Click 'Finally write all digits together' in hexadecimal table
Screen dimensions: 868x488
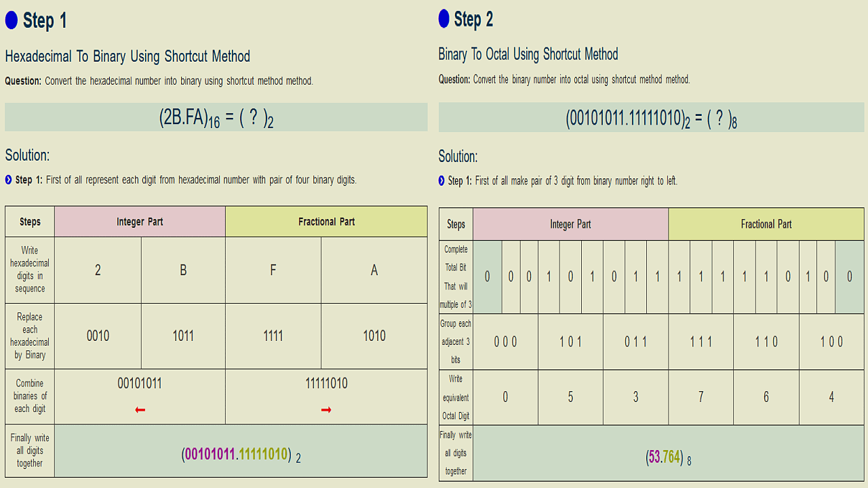coord(30,451)
